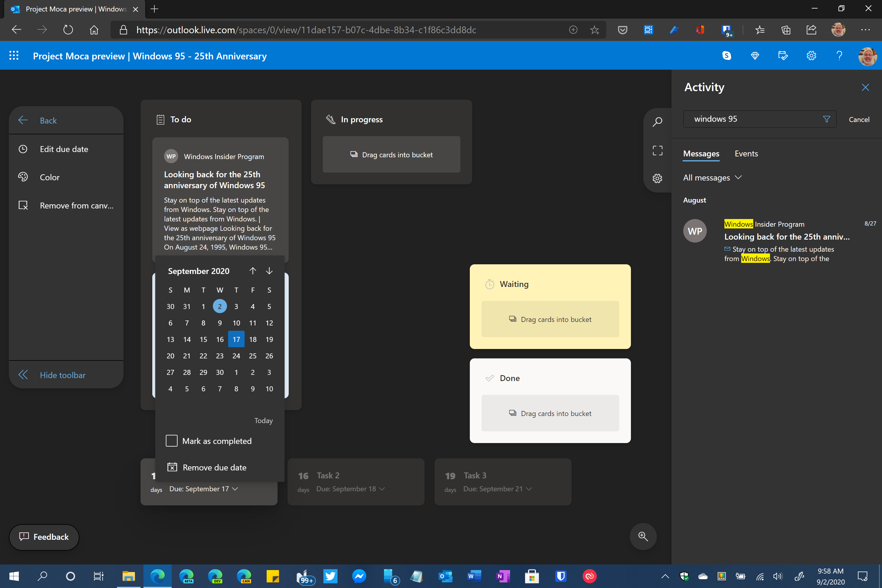Open space settings gear on the side rail

click(657, 178)
